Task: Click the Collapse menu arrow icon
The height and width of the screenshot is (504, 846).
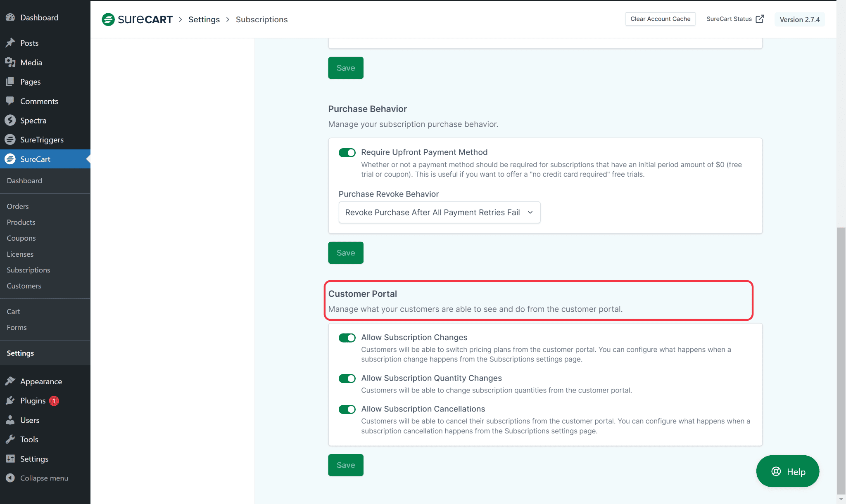Action: tap(10, 478)
